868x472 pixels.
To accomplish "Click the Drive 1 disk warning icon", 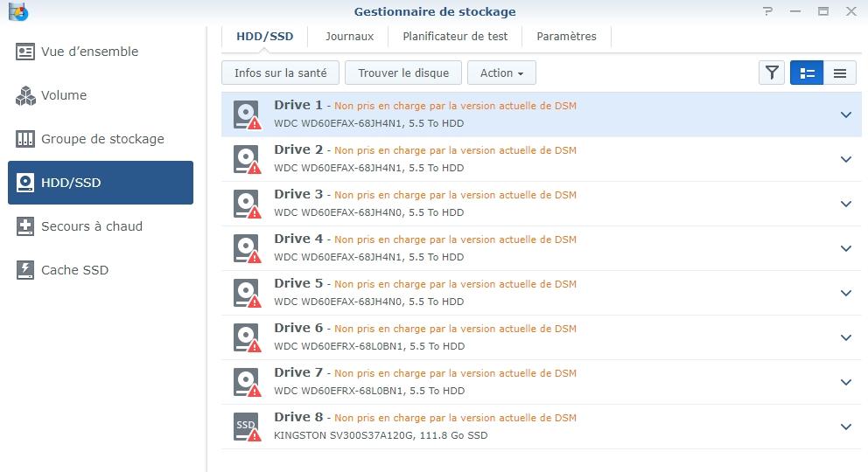I will (247, 115).
